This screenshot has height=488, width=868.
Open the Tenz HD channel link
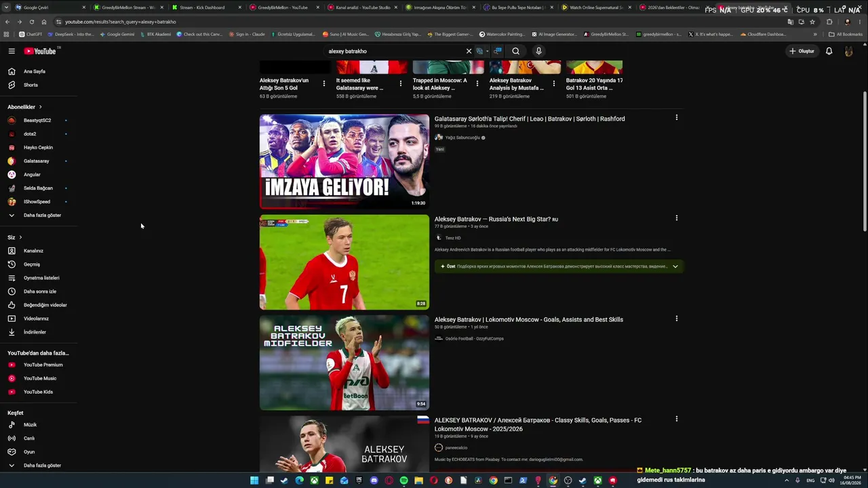(453, 238)
